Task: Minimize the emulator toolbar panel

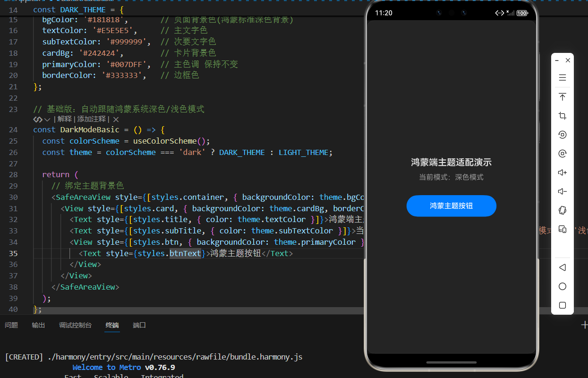Action: pyautogui.click(x=557, y=60)
